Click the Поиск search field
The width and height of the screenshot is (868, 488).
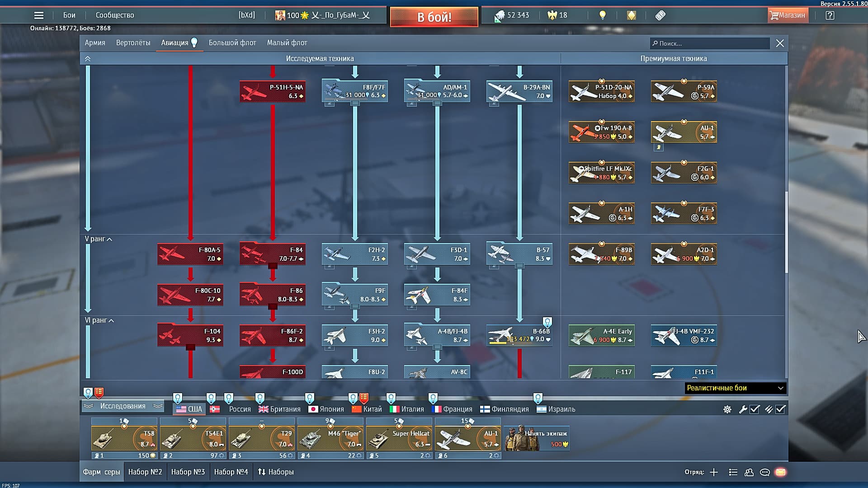(x=710, y=43)
